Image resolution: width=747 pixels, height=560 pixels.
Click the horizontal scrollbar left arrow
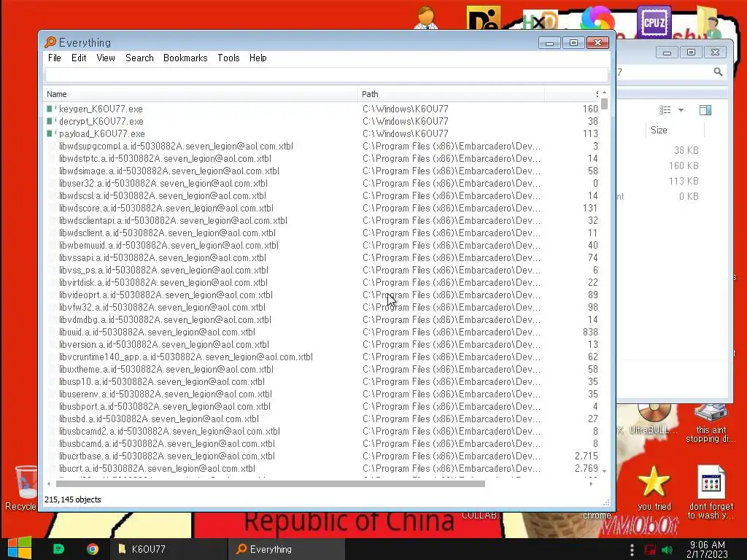coord(49,484)
